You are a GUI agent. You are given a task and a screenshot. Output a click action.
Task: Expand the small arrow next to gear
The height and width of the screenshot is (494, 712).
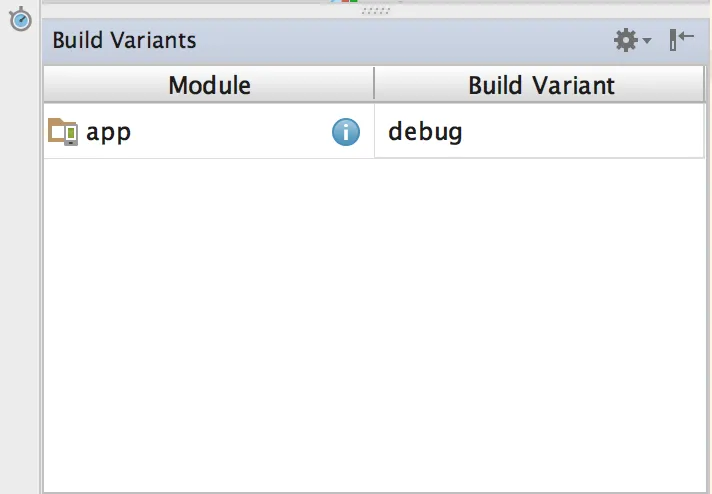pos(647,41)
